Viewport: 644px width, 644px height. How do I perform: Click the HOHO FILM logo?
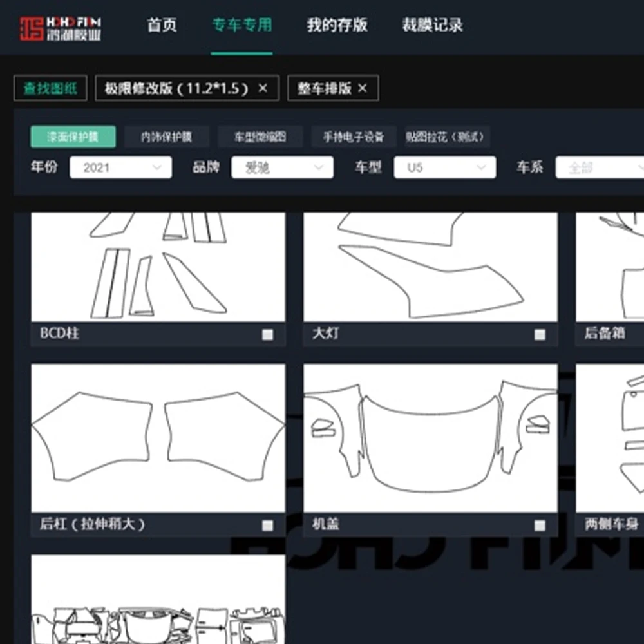61,28
